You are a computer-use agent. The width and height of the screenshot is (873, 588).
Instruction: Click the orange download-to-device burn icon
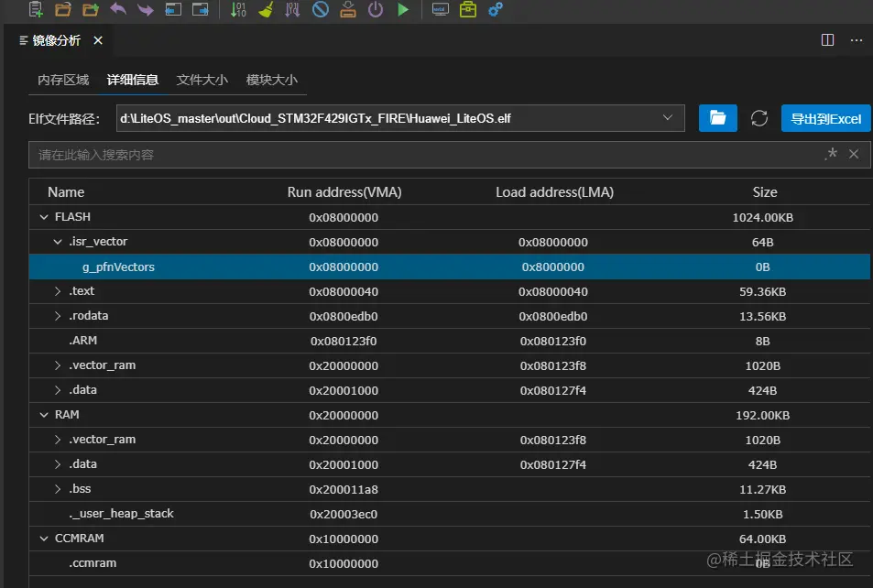pos(348,9)
